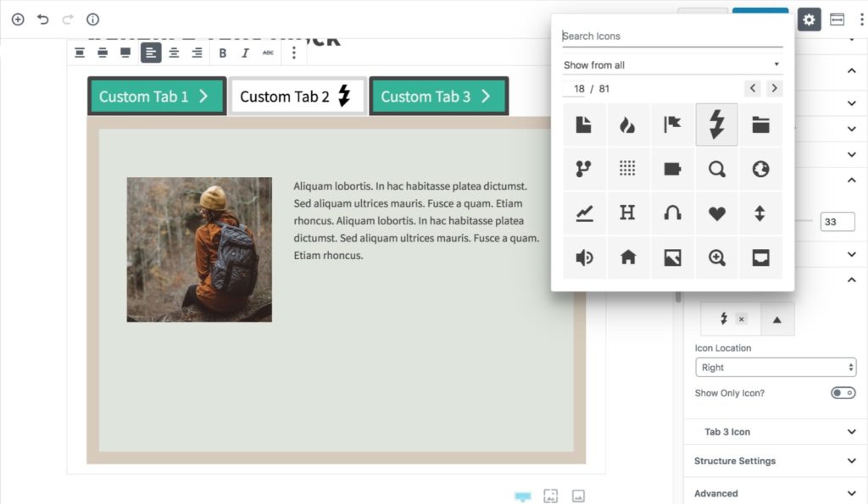The width and height of the screenshot is (868, 504).
Task: Toggle italic formatting
Action: (245, 53)
